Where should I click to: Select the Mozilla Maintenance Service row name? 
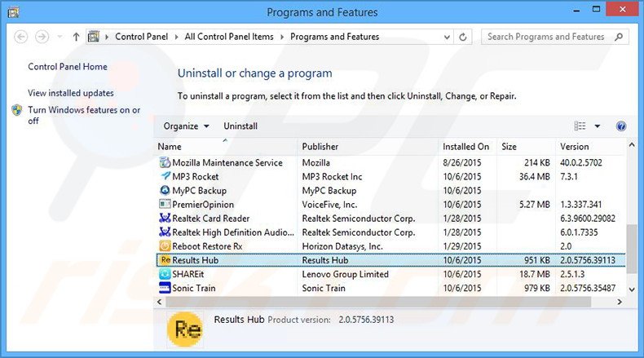click(227, 163)
